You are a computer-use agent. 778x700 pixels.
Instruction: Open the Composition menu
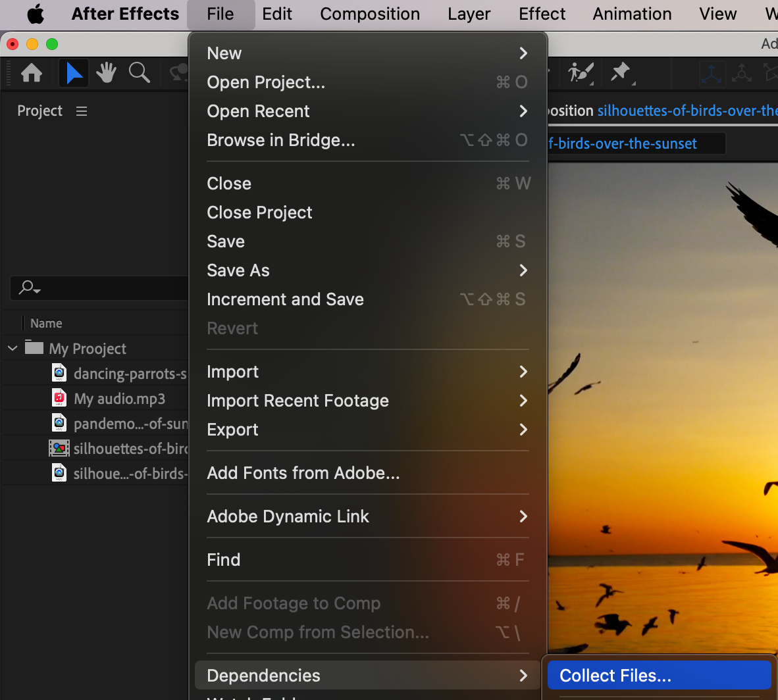370,14
